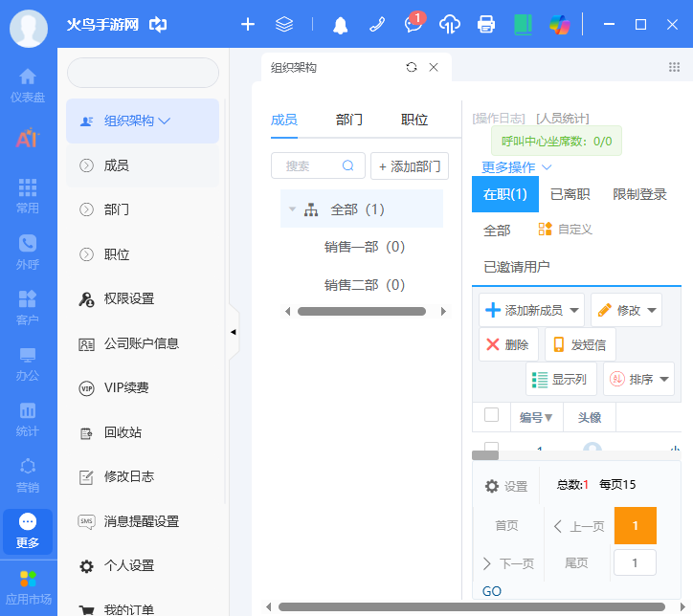Switch to the 部门 tab
The image size is (693, 616).
(x=349, y=120)
